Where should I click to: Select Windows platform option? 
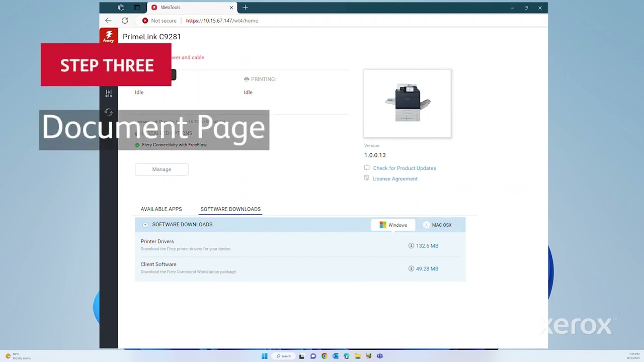coord(393,225)
